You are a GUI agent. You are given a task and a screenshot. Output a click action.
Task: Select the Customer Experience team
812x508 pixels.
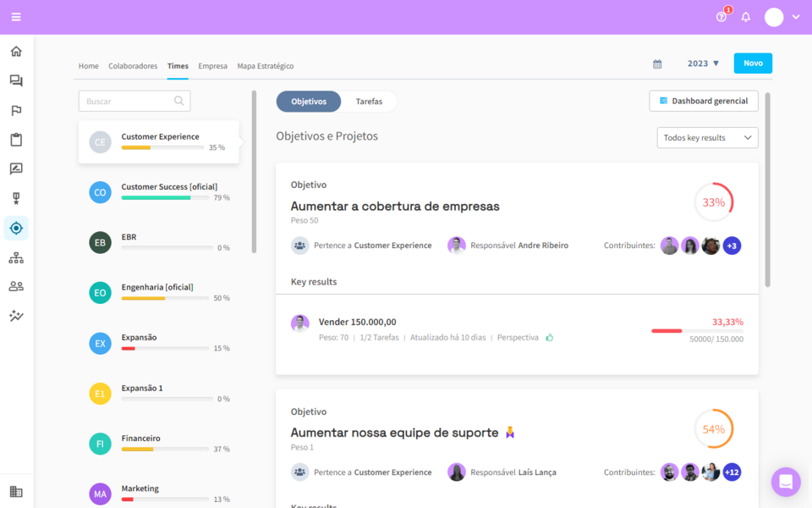pyautogui.click(x=159, y=142)
